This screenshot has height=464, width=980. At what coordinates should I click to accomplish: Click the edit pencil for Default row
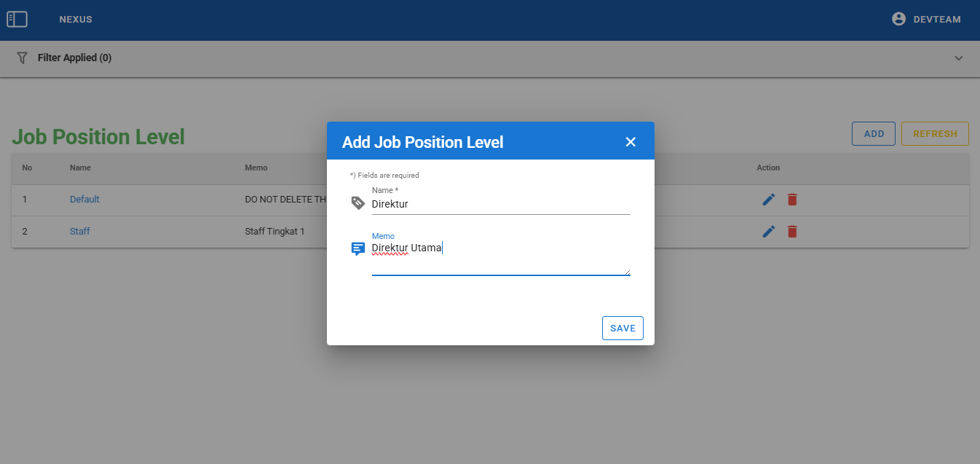click(769, 200)
